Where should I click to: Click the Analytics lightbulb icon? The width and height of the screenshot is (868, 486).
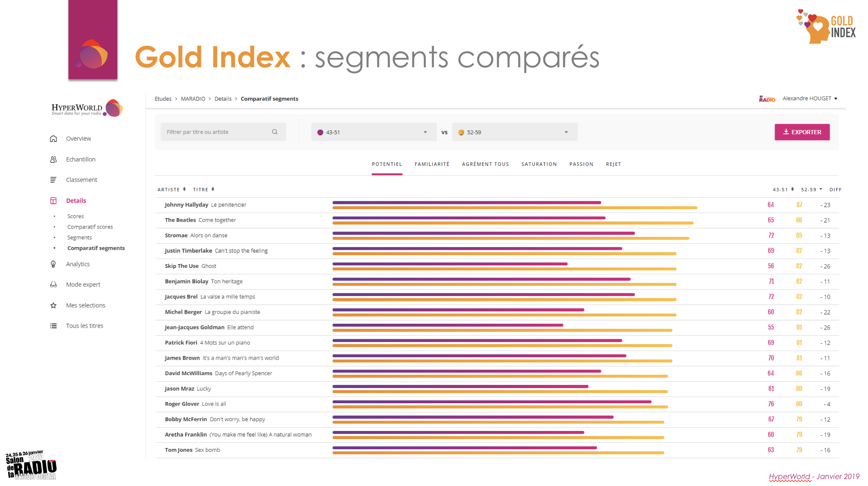pyautogui.click(x=53, y=264)
